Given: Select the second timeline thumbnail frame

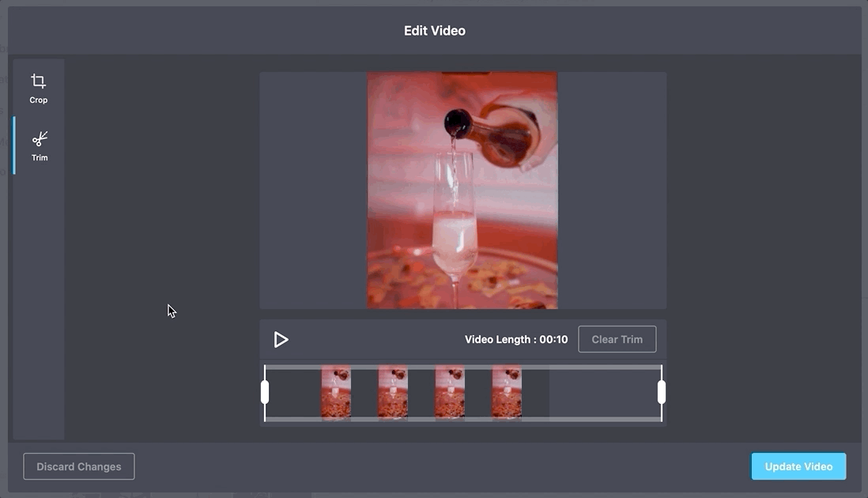Looking at the screenshot, I should (x=393, y=392).
